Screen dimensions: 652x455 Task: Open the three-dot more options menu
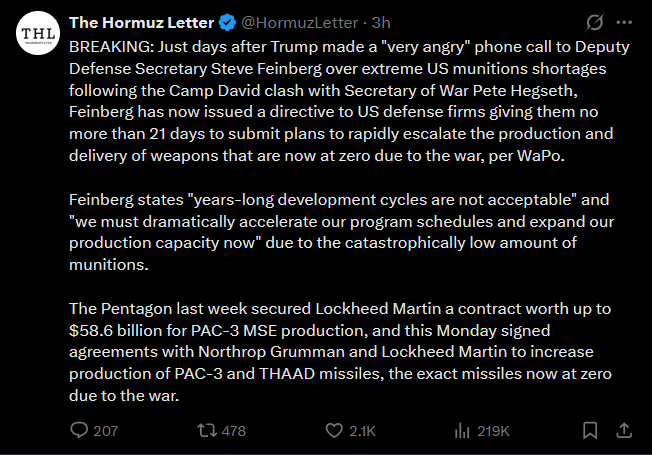click(624, 22)
